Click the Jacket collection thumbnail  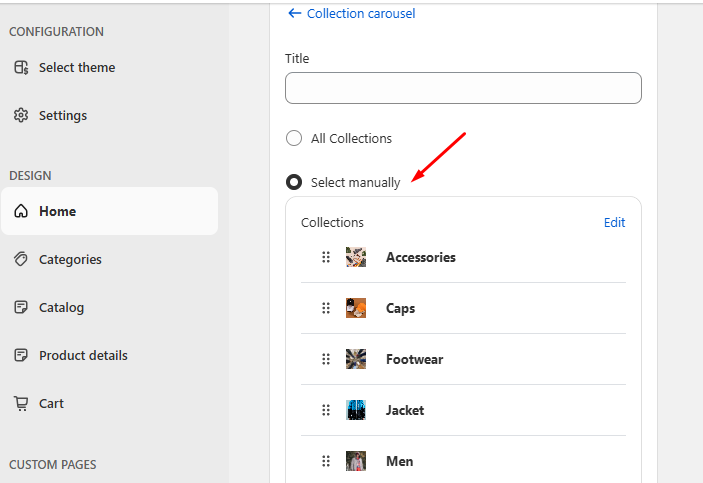(356, 410)
